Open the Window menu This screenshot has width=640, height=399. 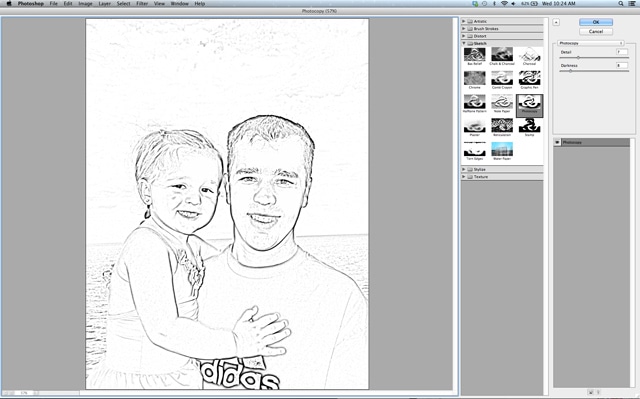pos(180,3)
